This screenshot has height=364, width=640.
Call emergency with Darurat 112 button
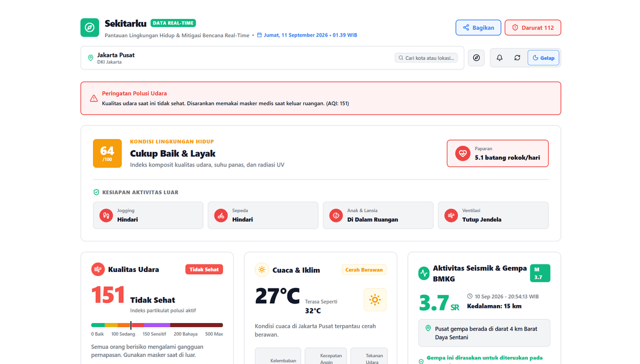(533, 27)
